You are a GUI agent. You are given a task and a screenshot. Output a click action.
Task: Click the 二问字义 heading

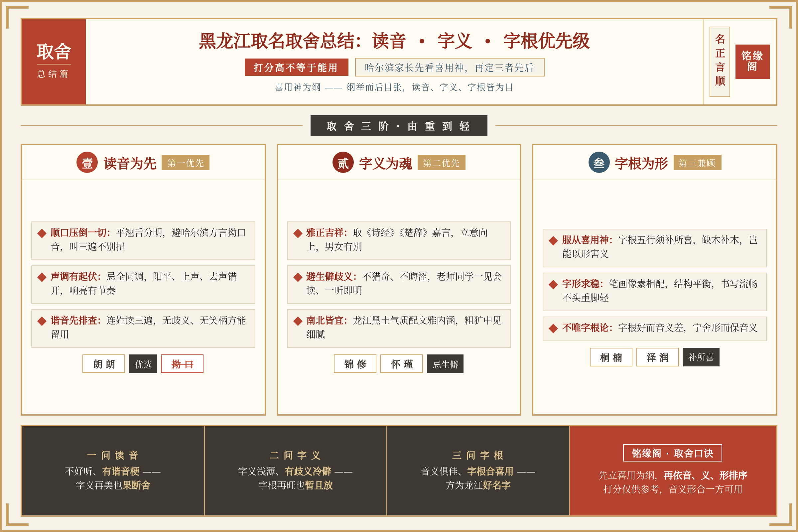tap(295, 455)
